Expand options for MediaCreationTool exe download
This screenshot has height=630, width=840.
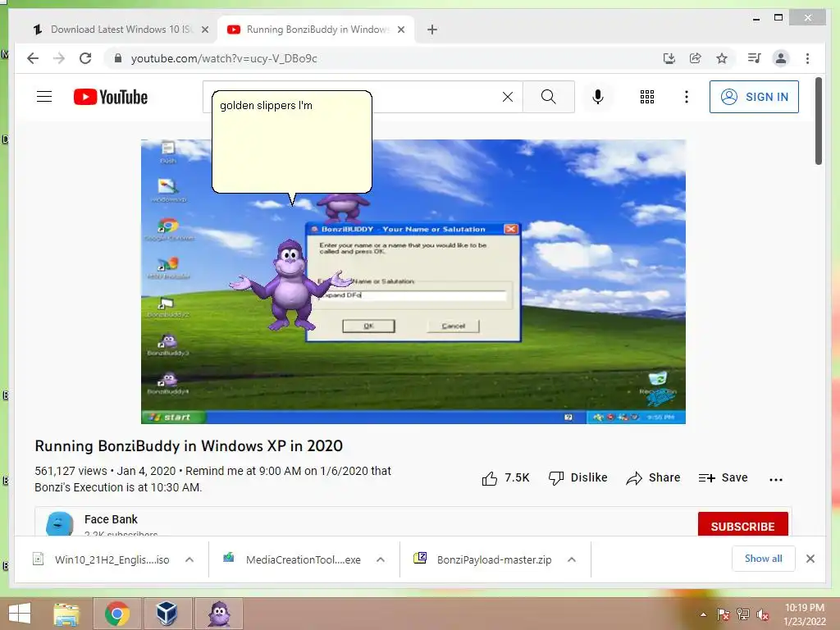(x=381, y=559)
